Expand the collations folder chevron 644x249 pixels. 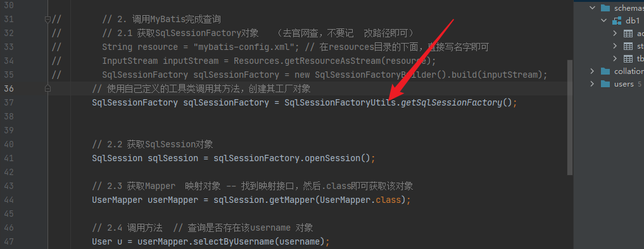592,71
